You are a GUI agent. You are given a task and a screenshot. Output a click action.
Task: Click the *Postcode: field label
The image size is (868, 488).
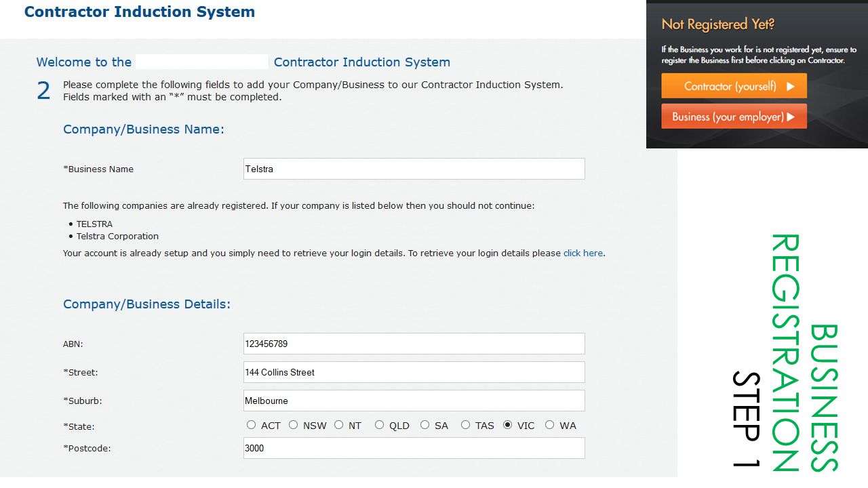[87, 448]
